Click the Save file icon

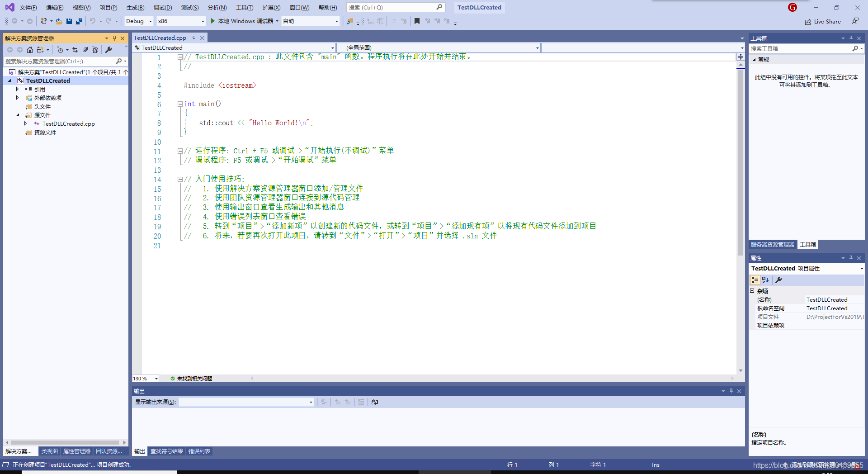(x=69, y=21)
